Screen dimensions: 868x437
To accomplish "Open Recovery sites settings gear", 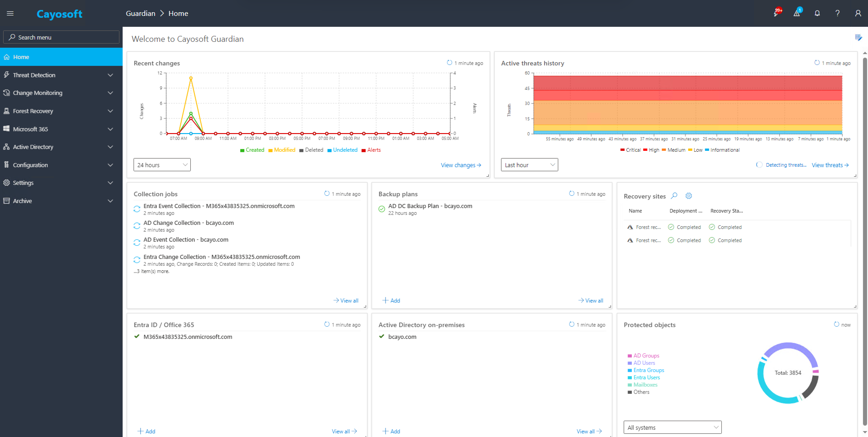I will (689, 196).
